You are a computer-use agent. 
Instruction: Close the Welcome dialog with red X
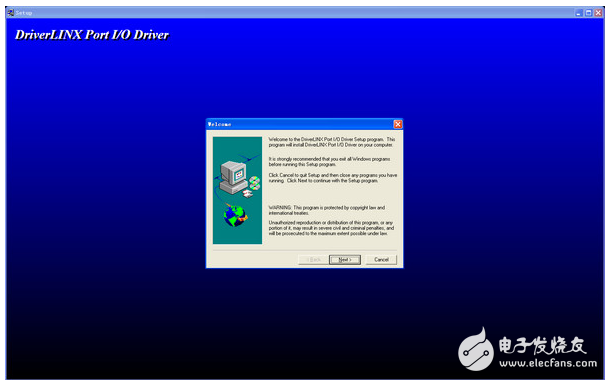coord(398,124)
